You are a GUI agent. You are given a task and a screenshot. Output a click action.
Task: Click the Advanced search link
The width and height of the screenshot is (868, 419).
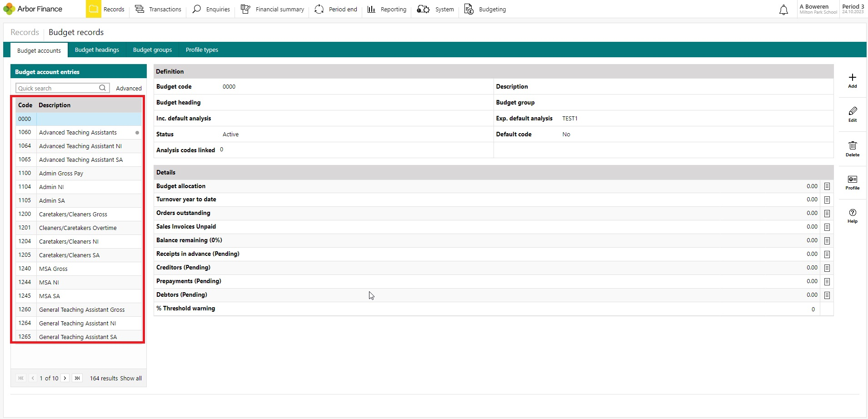(129, 88)
